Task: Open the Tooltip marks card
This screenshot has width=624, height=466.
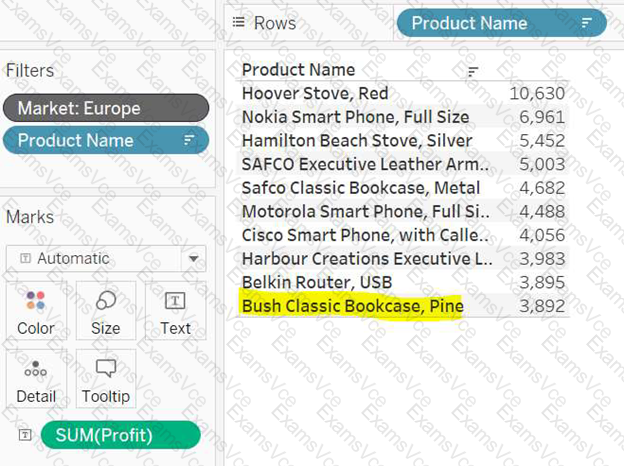Action: [x=106, y=379]
